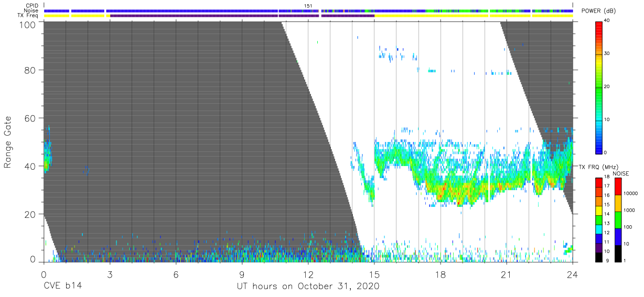Screen dimensions: 644x297
Task: Click the 40 label on the POWER colorbar
Action: coord(607,21)
